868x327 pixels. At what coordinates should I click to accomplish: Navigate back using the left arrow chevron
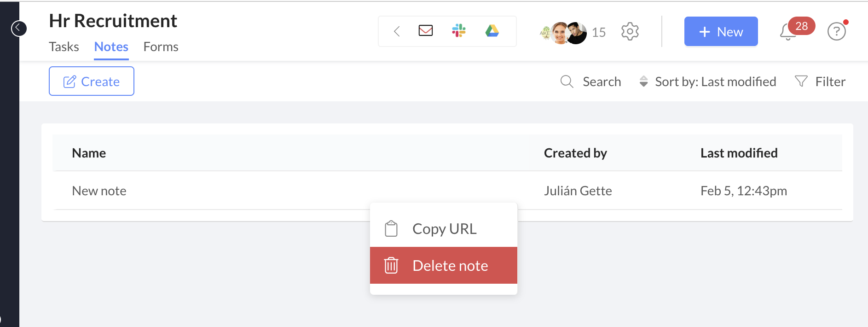[396, 31]
